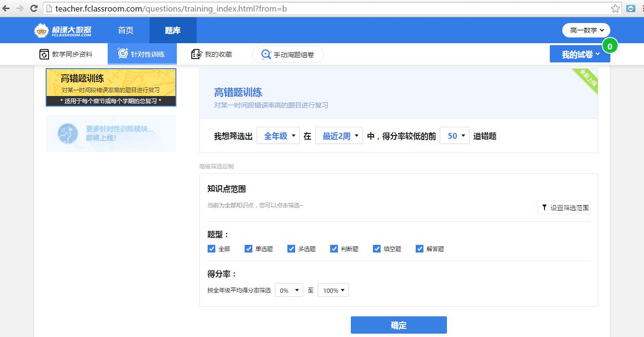Expand the 我的试卷 dropdown
The height and width of the screenshot is (337, 644).
(x=580, y=54)
